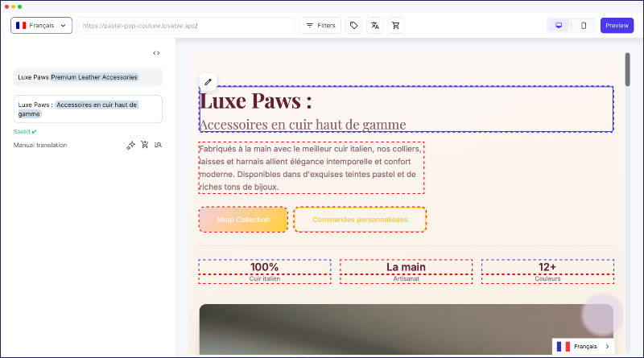Image resolution: width=644 pixels, height=358 pixels.
Task: Select the 12+ stat text
Action: 547,267
